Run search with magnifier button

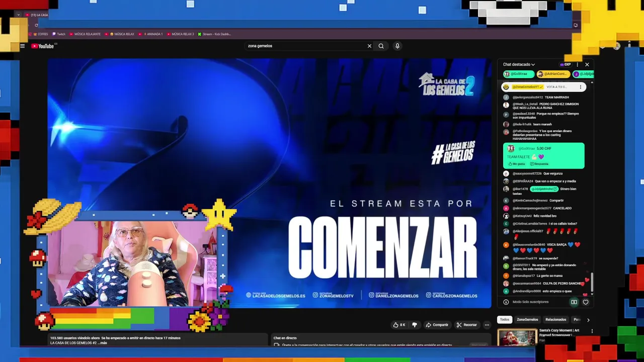(x=381, y=46)
